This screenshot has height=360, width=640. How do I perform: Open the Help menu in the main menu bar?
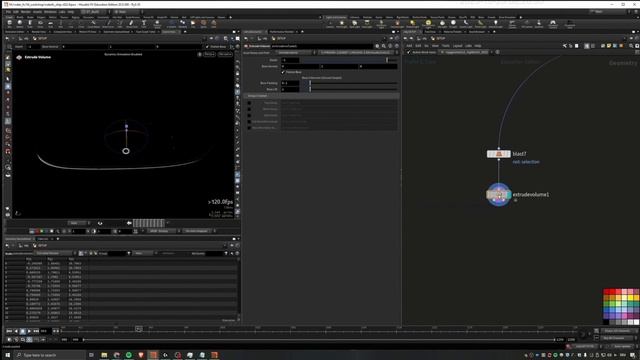tap(71, 12)
